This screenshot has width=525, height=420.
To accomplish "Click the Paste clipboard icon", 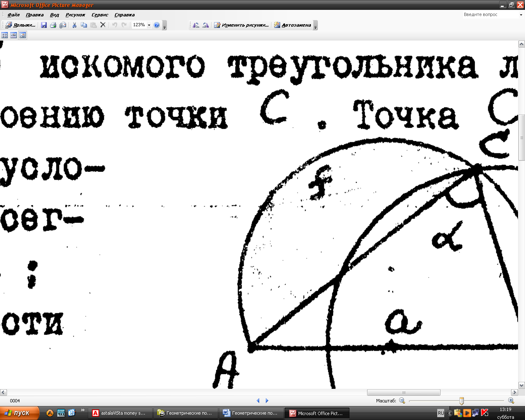I will pos(94,25).
